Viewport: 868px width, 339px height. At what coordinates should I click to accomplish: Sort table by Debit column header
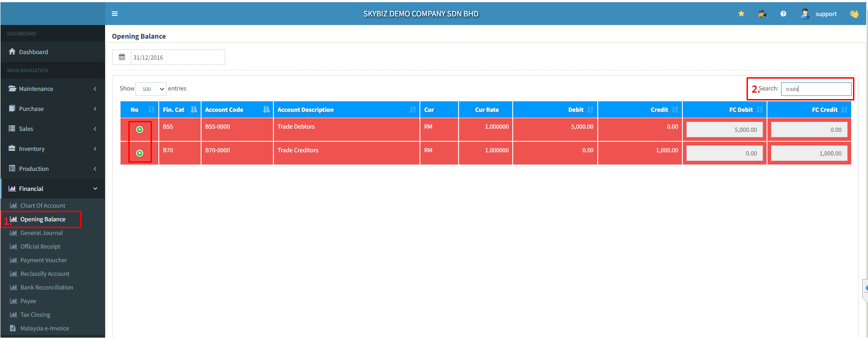576,110
